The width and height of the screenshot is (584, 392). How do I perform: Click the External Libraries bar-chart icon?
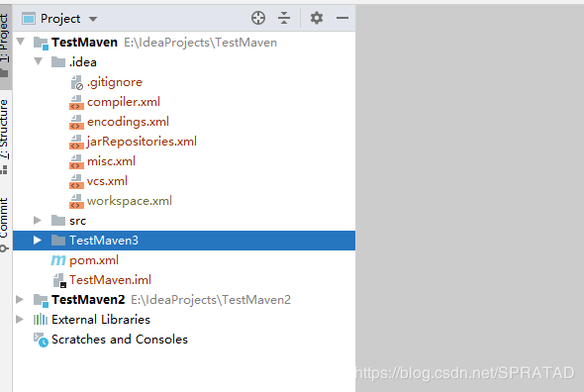coord(41,320)
